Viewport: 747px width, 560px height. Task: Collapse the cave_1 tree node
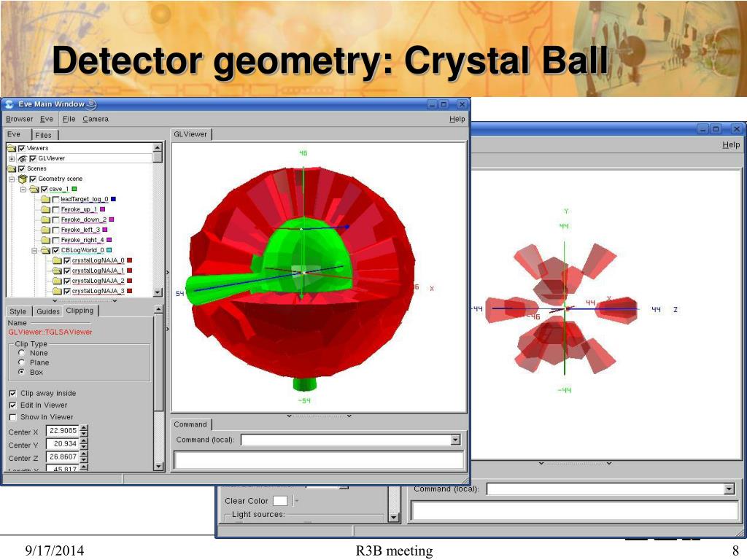(x=23, y=189)
